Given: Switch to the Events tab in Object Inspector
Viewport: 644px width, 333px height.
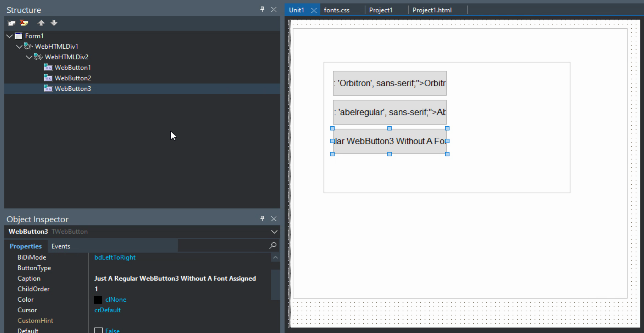Looking at the screenshot, I should coord(61,246).
